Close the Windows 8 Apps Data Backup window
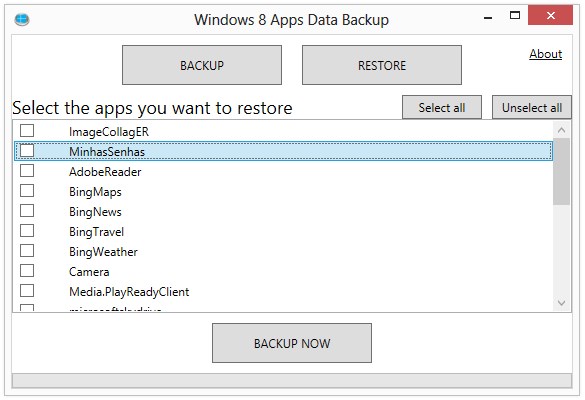The width and height of the screenshot is (585, 400). tap(550, 15)
